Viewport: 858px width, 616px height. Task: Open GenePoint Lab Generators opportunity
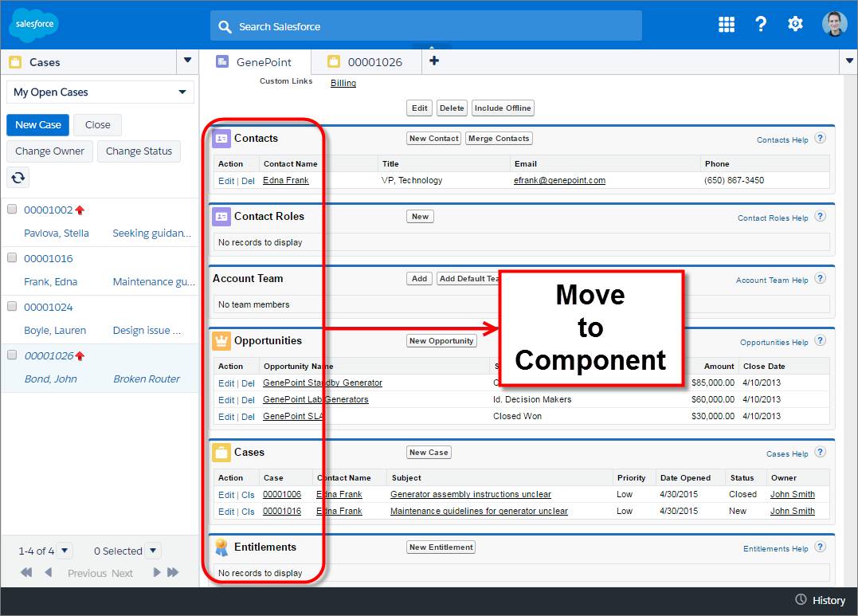click(315, 400)
